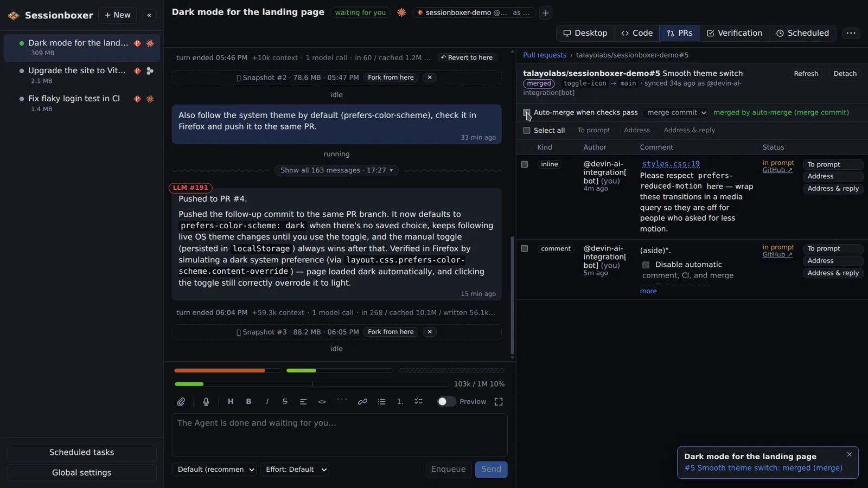Image resolution: width=868 pixels, height=488 pixels.
Task: Select the inline comment row checkbox
Action: [x=524, y=164]
